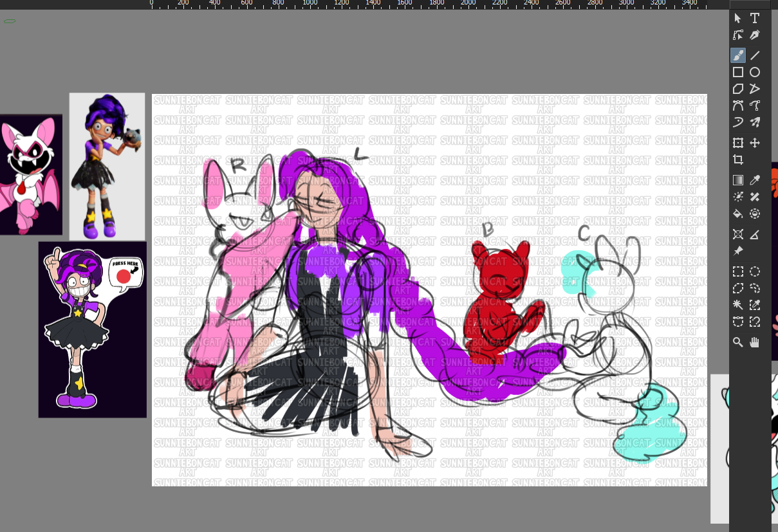
Task: Pick the Rectangle shape tool
Action: pos(738,72)
